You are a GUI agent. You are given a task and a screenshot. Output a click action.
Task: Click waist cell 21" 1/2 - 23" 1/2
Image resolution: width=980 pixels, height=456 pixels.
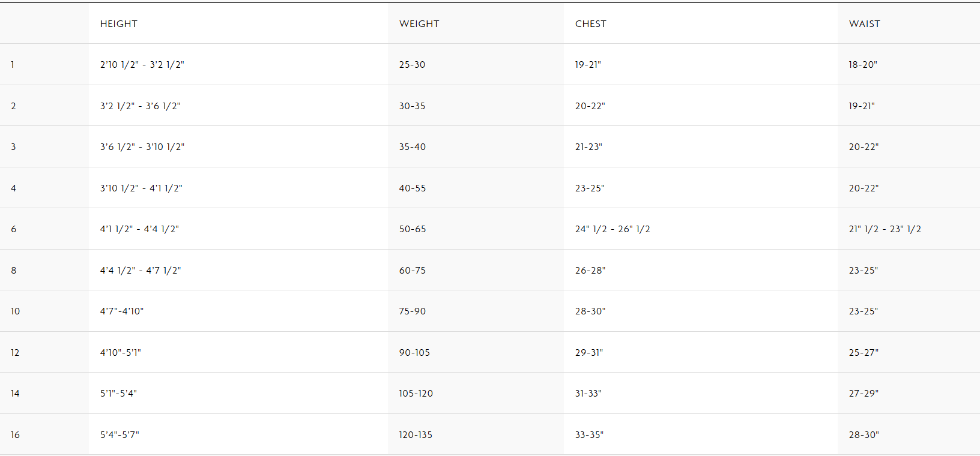point(885,229)
